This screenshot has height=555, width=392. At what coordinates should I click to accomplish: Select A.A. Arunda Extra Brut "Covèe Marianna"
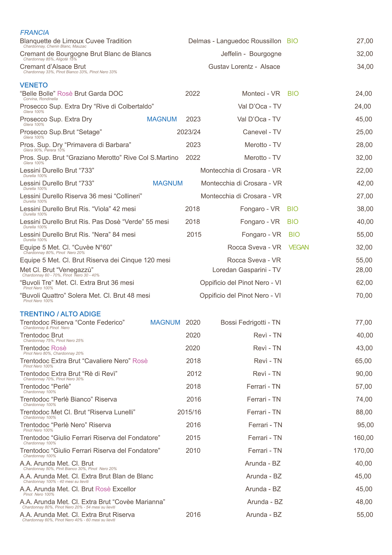[93, 502]
